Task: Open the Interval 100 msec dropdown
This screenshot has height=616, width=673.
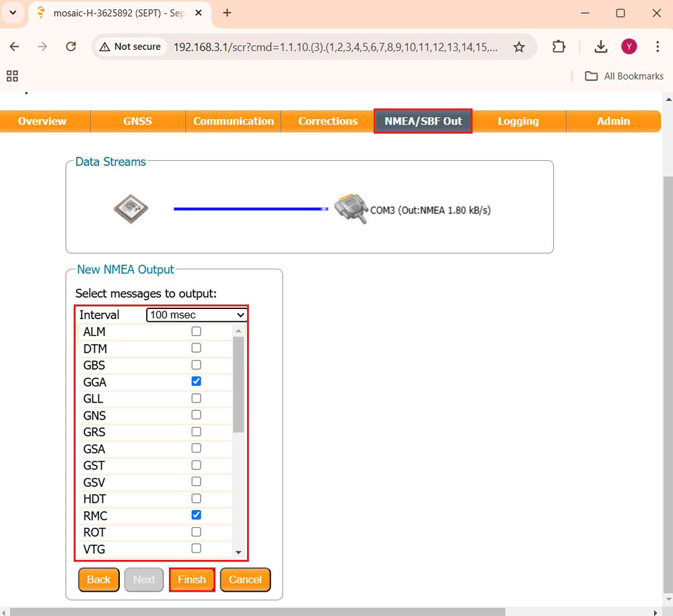Action: coord(197,314)
